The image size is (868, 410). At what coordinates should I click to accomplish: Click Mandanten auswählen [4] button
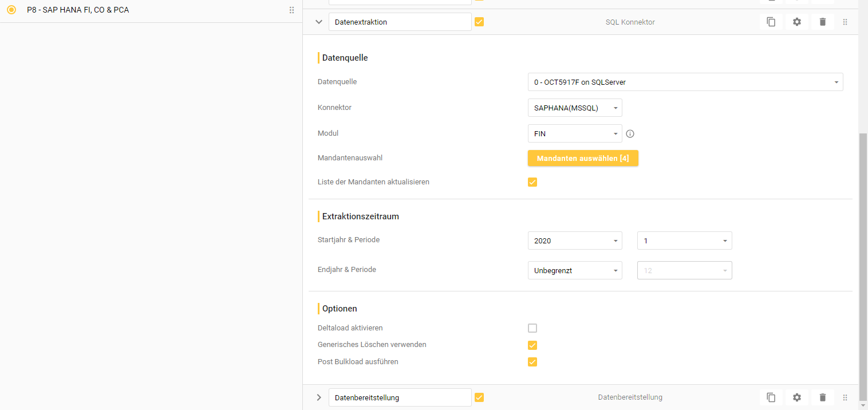point(583,158)
